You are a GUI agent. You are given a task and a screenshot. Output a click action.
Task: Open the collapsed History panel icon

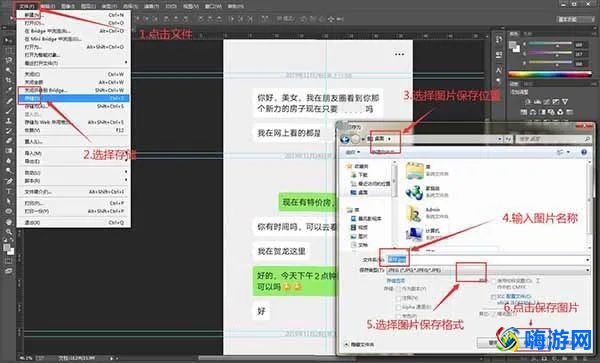click(499, 39)
